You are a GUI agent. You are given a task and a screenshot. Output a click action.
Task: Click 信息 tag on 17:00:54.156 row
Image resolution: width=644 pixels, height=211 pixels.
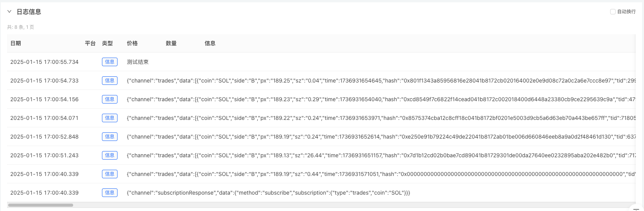tap(110, 99)
